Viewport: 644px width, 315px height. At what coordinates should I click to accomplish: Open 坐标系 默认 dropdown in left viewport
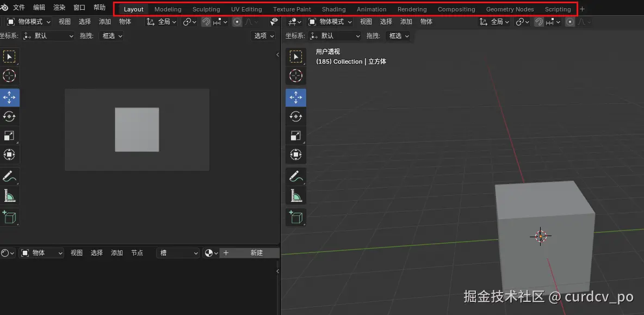[x=48, y=36]
